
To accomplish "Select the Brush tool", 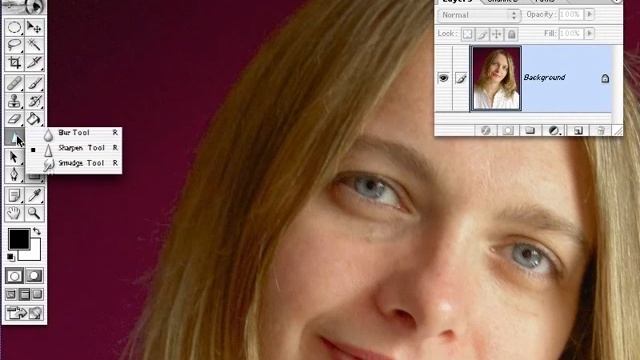I will pos(34,83).
